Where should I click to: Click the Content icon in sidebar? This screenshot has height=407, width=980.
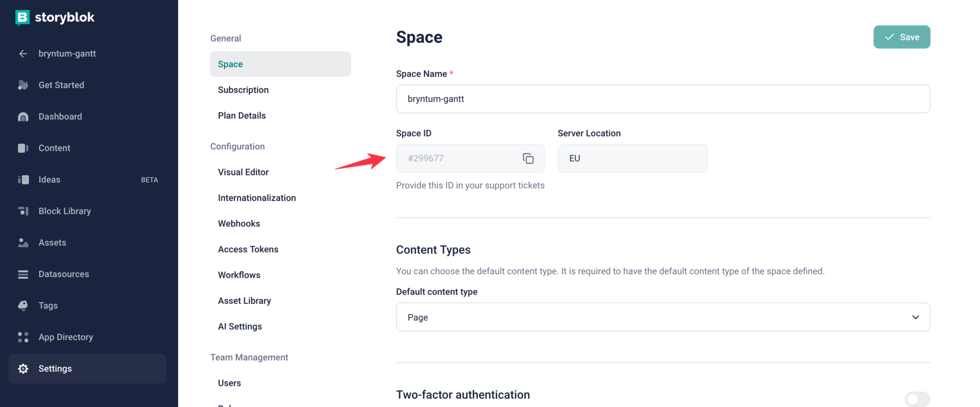pos(23,148)
